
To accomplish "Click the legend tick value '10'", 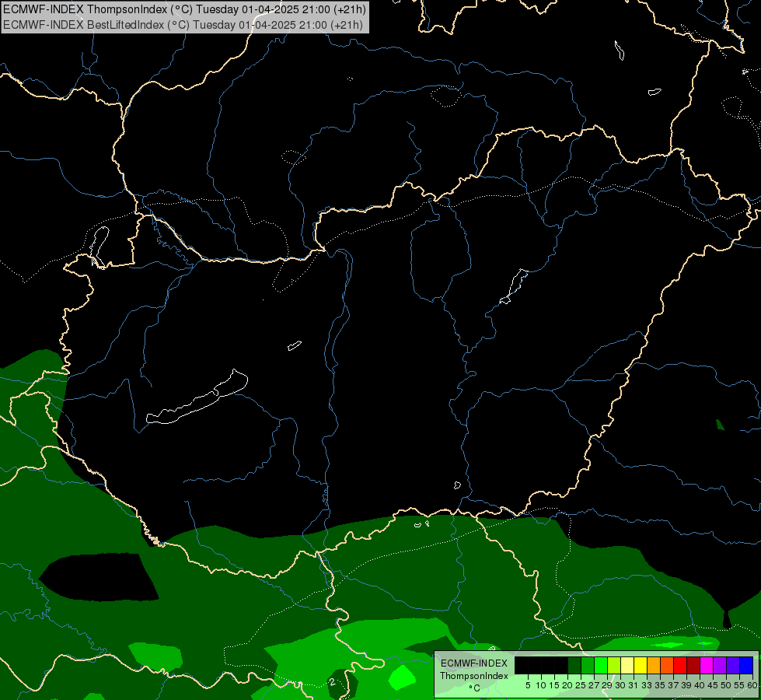I will click(541, 685).
